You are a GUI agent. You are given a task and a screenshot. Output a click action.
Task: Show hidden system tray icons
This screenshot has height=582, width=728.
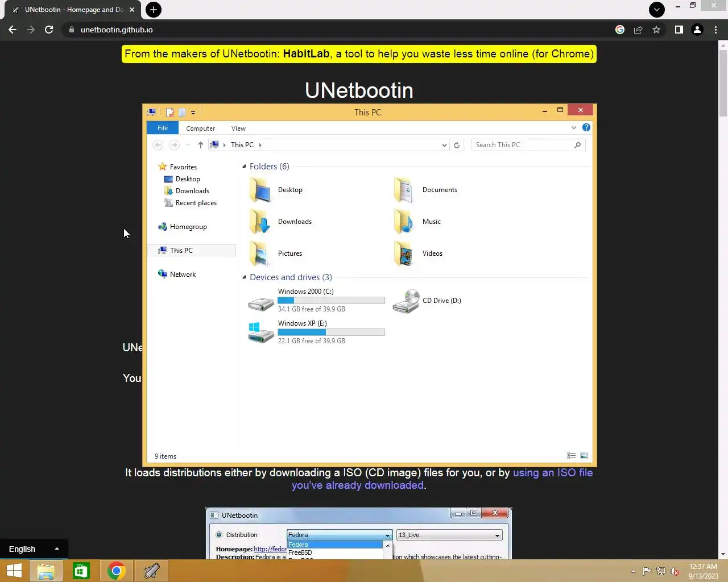[633, 571]
